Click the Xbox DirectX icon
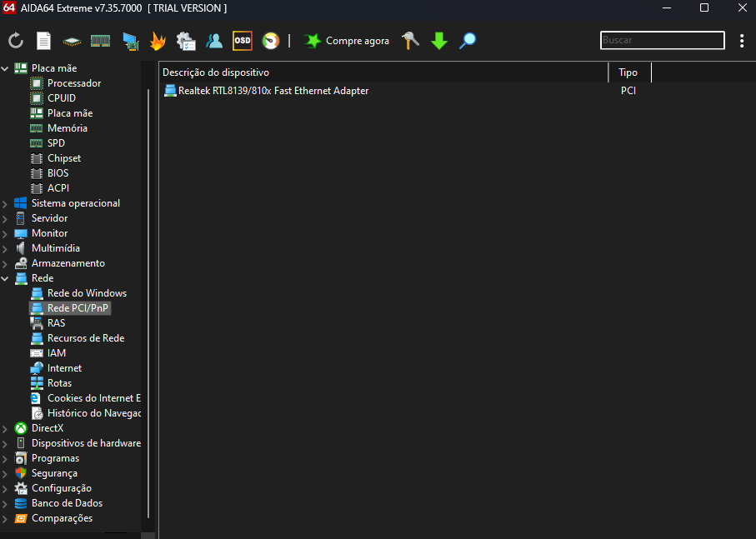 [21, 428]
